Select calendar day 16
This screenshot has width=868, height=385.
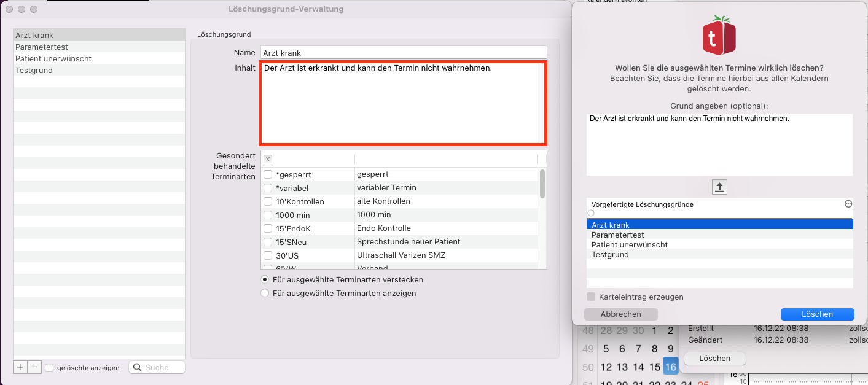pyautogui.click(x=670, y=367)
